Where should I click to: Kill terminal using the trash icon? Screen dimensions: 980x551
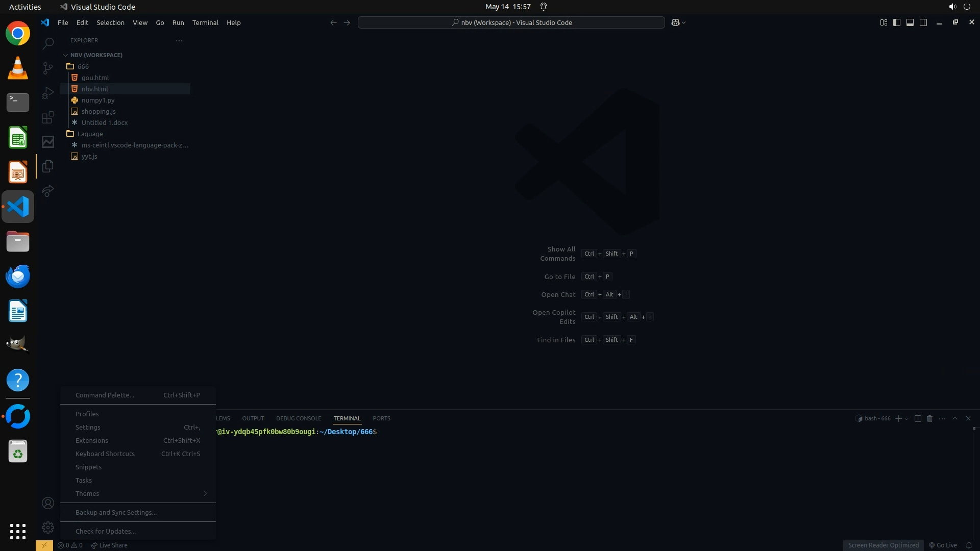[929, 418]
